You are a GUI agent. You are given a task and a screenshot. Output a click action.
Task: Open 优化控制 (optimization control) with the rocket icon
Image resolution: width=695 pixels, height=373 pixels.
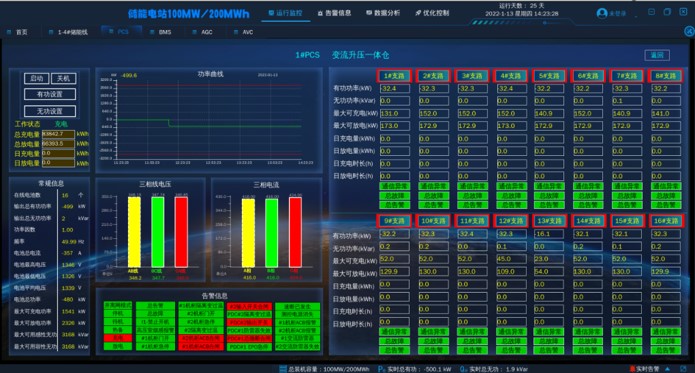pyautogui.click(x=432, y=13)
